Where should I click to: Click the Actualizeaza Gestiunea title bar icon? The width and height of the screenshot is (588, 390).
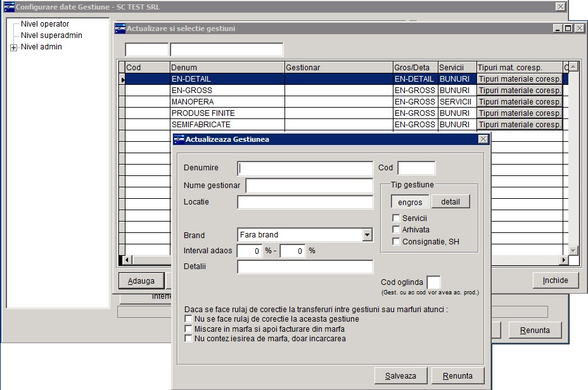179,139
